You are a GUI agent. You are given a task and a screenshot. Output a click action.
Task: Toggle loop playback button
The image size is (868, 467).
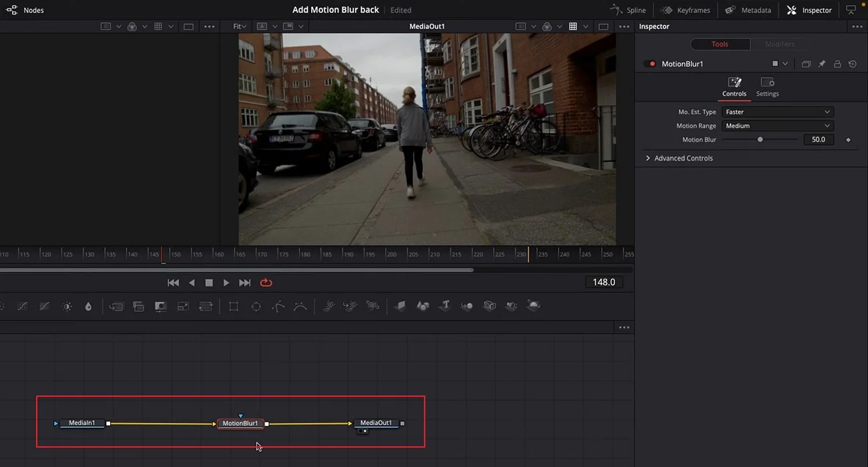click(x=266, y=283)
